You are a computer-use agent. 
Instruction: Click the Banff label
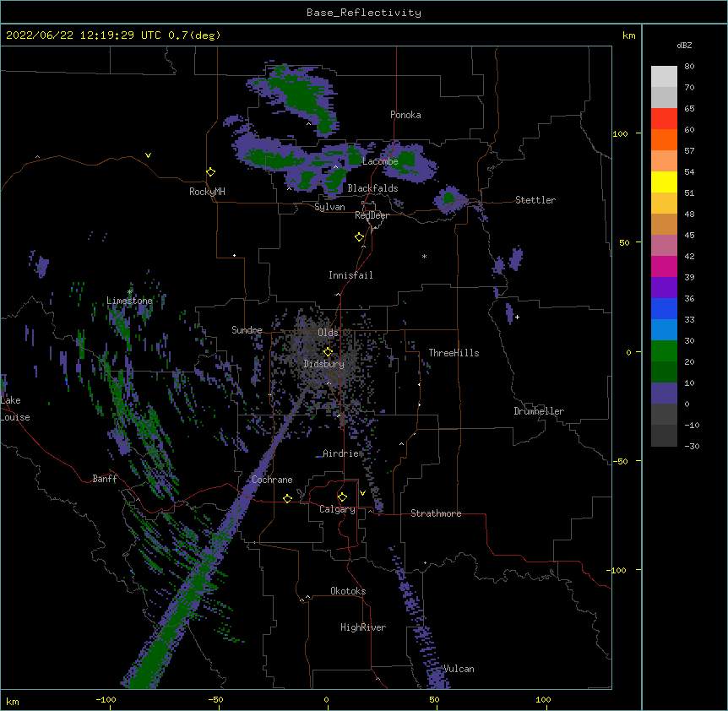tap(105, 479)
